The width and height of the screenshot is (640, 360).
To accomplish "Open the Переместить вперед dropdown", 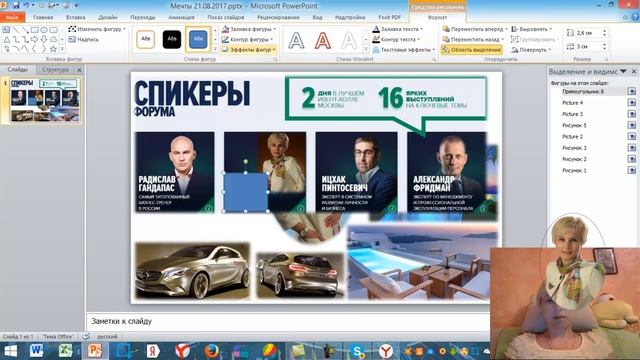I will [475, 29].
